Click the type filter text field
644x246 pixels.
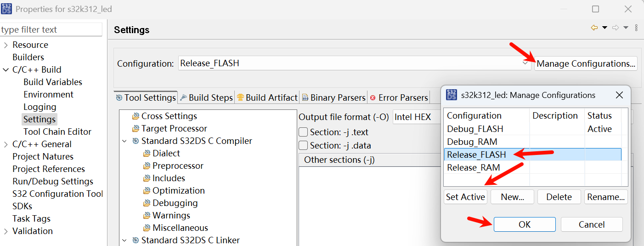click(x=51, y=30)
